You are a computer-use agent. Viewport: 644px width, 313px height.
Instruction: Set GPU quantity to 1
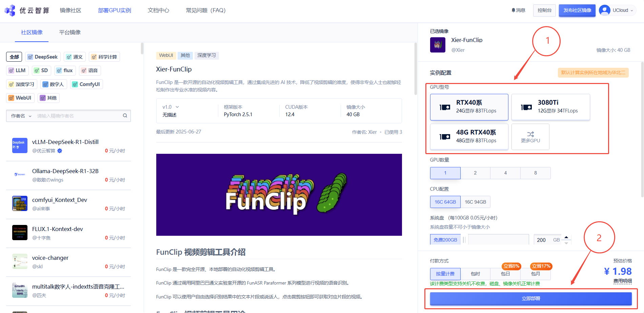pyautogui.click(x=445, y=173)
